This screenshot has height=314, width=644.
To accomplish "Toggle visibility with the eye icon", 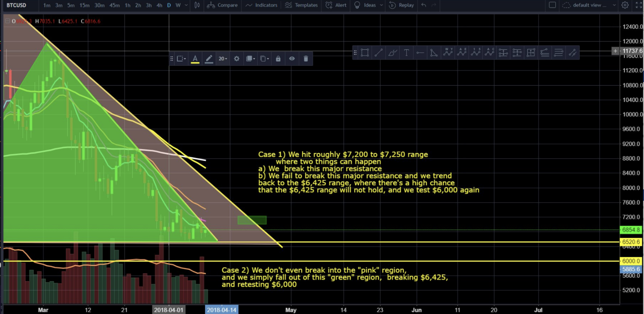I will [x=292, y=59].
